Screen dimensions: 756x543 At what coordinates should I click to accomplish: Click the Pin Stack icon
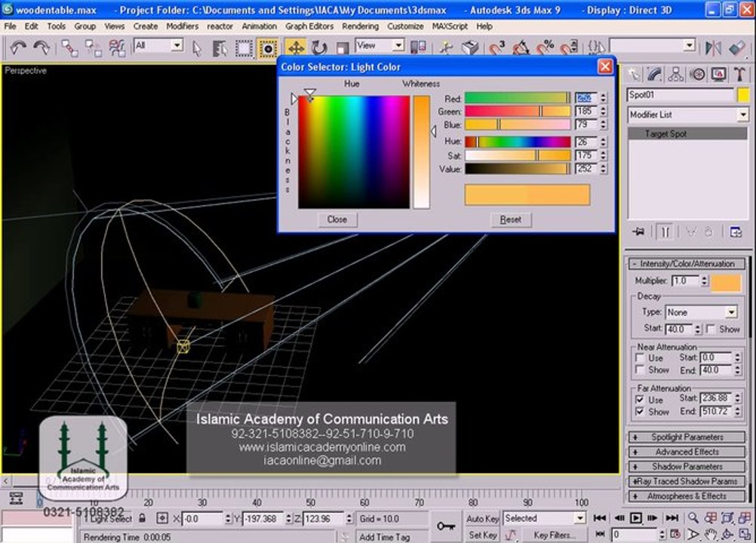[x=638, y=232]
